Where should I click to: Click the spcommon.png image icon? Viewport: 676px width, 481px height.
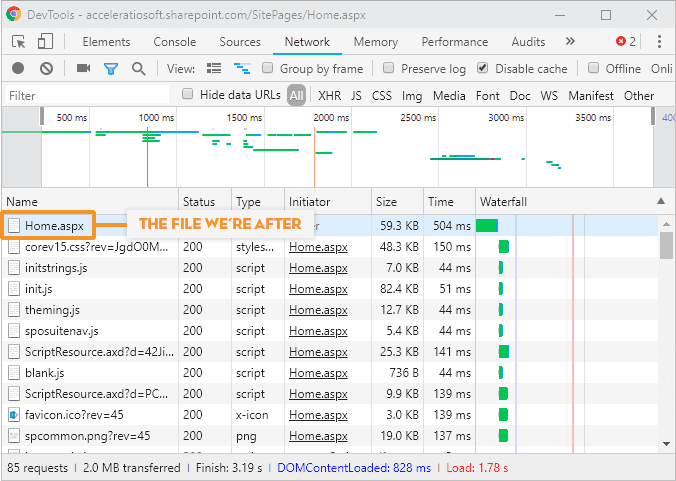tap(14, 436)
